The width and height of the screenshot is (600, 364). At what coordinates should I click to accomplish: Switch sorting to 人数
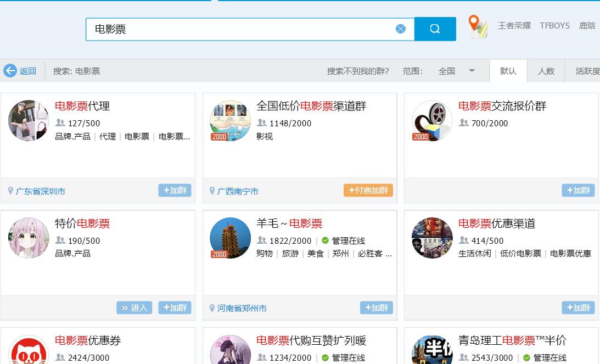(x=546, y=70)
